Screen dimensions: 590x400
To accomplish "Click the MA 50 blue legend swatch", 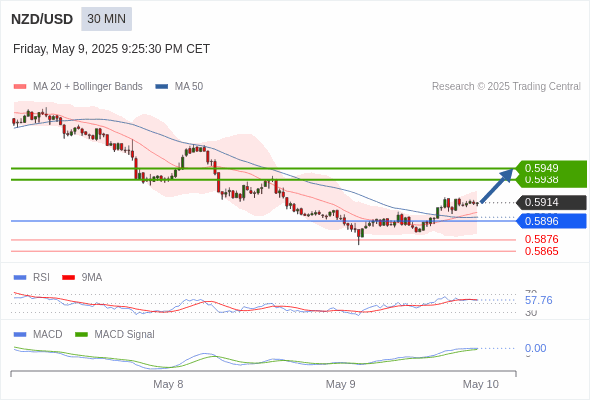I will pos(162,87).
